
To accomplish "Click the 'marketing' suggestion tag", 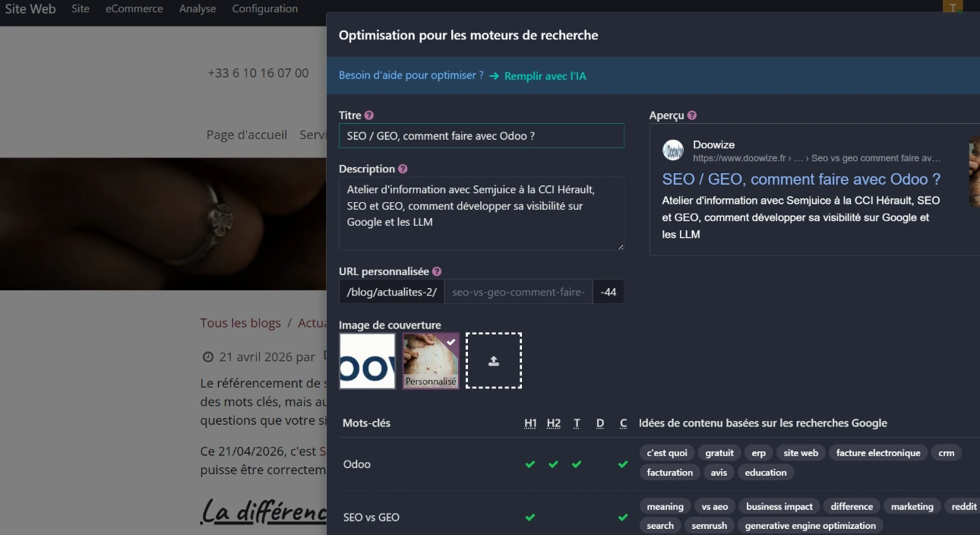I will coord(912,507).
